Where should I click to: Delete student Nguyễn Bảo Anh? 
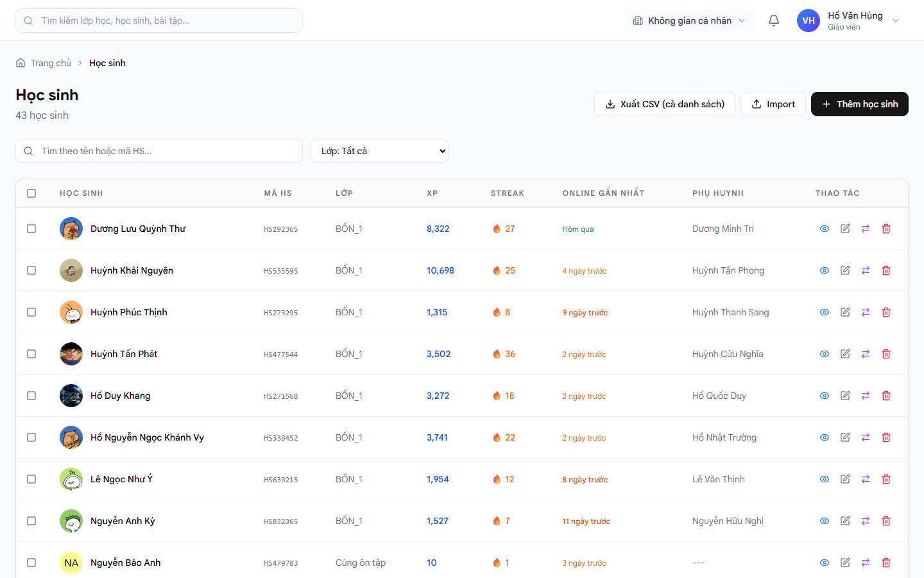click(x=886, y=563)
